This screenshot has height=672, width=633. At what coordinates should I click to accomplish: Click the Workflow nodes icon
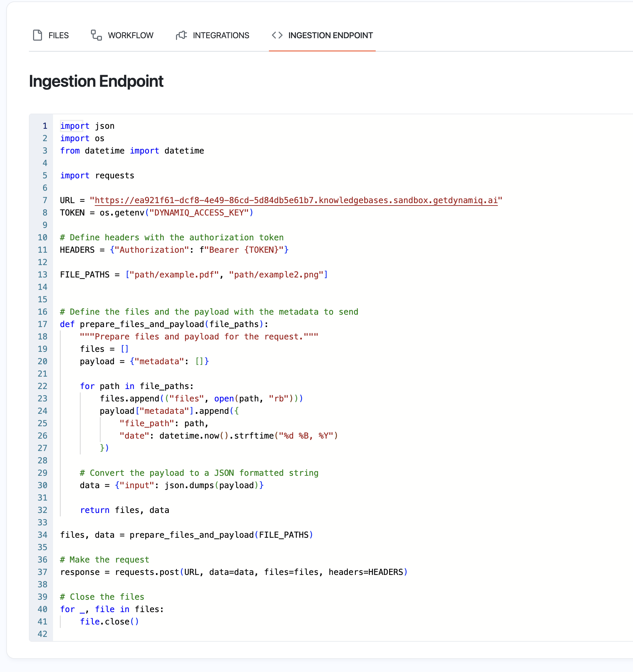pyautogui.click(x=96, y=35)
